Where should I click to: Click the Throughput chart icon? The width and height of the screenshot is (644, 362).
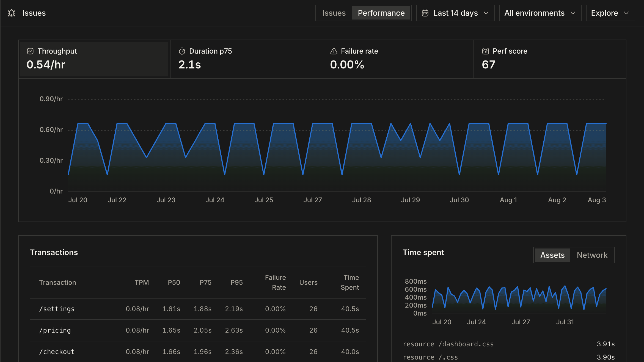pos(30,51)
